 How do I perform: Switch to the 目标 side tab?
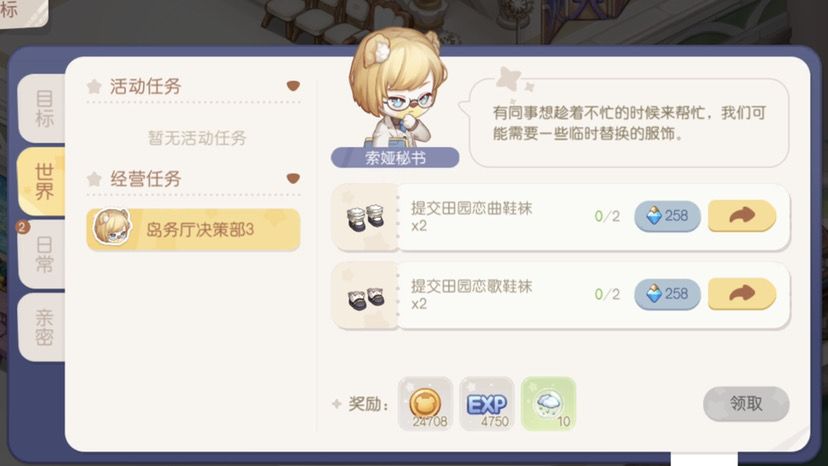43,108
